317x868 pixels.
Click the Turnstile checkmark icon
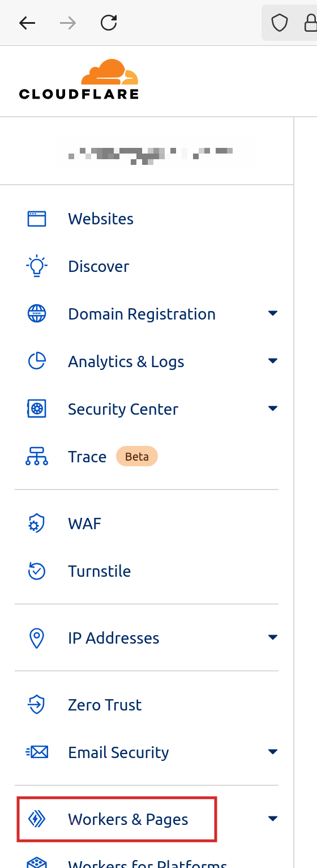(x=37, y=571)
